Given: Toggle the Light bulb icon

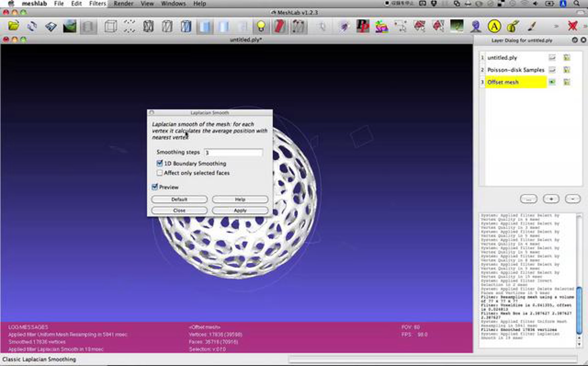Looking at the screenshot, I should pyautogui.click(x=261, y=26).
